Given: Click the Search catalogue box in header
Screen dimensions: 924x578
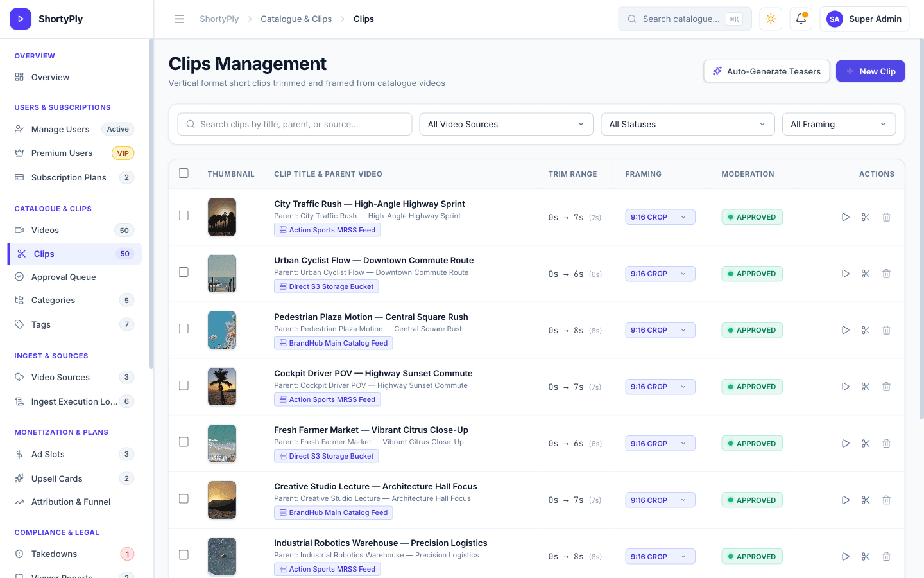Looking at the screenshot, I should coord(685,19).
